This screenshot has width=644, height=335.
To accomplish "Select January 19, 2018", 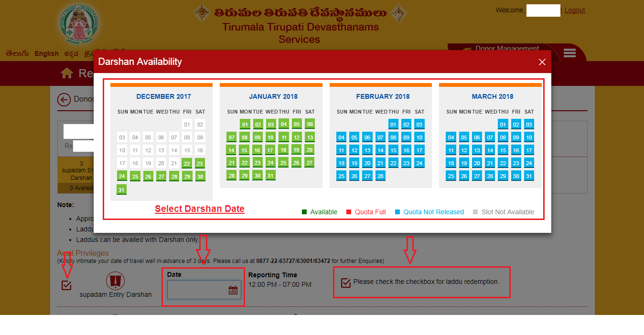I will pos(297,150).
